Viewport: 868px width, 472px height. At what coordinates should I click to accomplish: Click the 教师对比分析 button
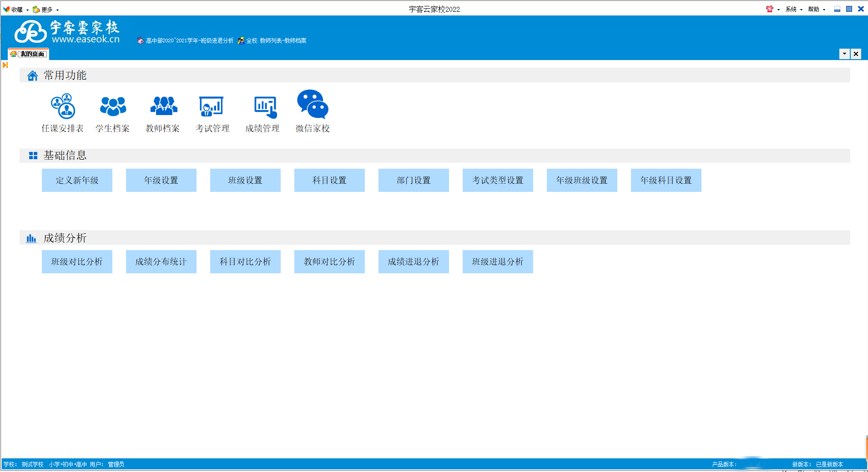pos(329,261)
